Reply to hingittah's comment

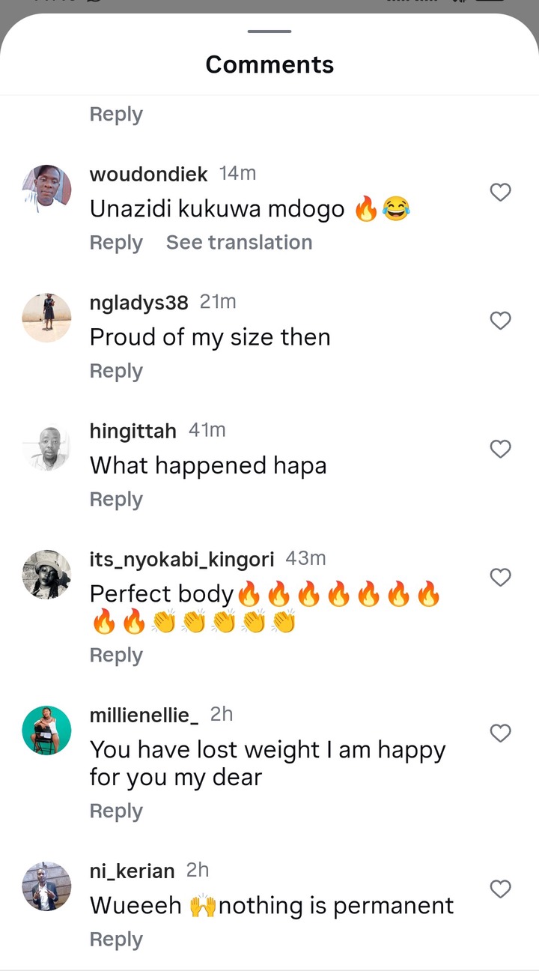(x=116, y=499)
